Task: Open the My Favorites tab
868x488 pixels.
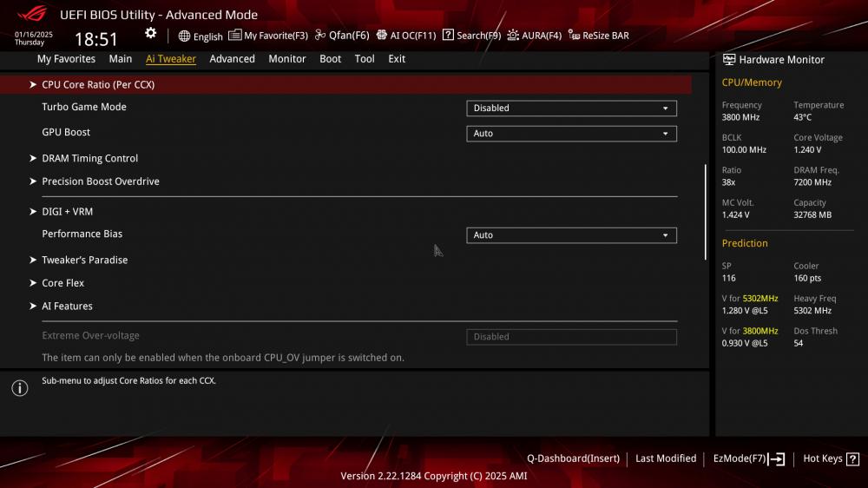Action: [x=66, y=59]
